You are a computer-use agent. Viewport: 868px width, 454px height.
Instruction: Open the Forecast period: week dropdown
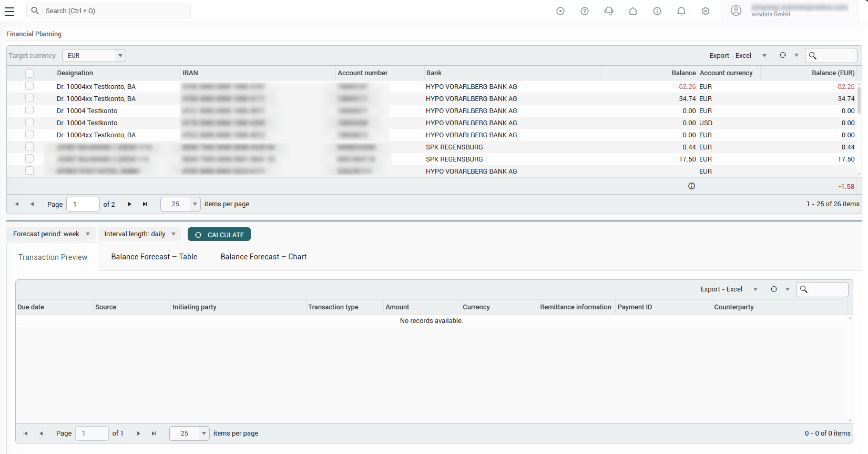click(51, 234)
